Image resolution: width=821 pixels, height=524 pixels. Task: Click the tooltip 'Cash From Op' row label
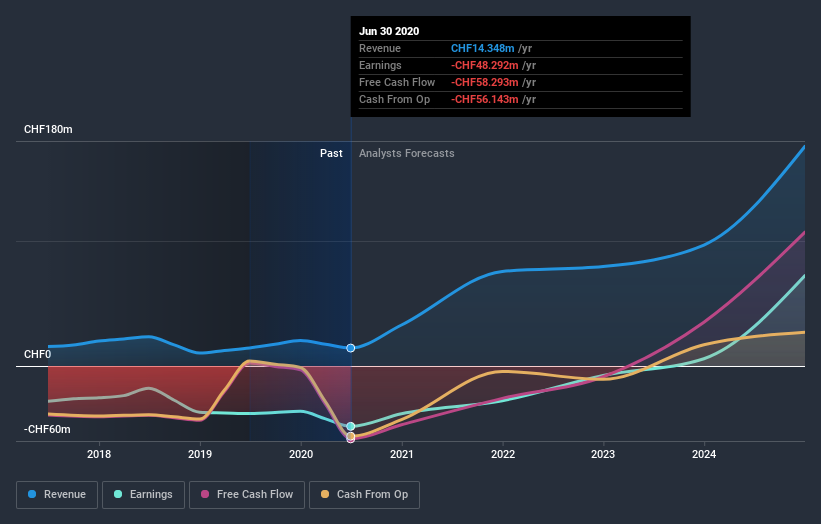tap(394, 99)
